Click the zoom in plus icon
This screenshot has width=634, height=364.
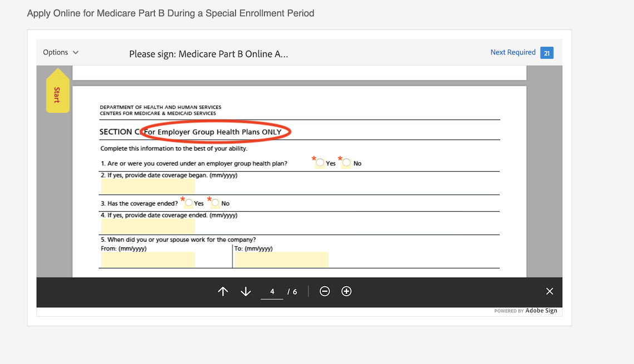346,291
